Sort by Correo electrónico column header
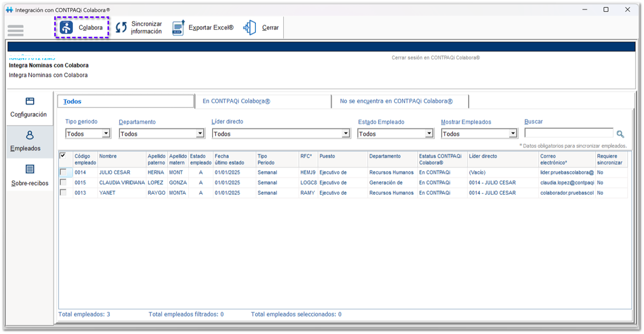Screen dimensions: 644x334 [567, 160]
